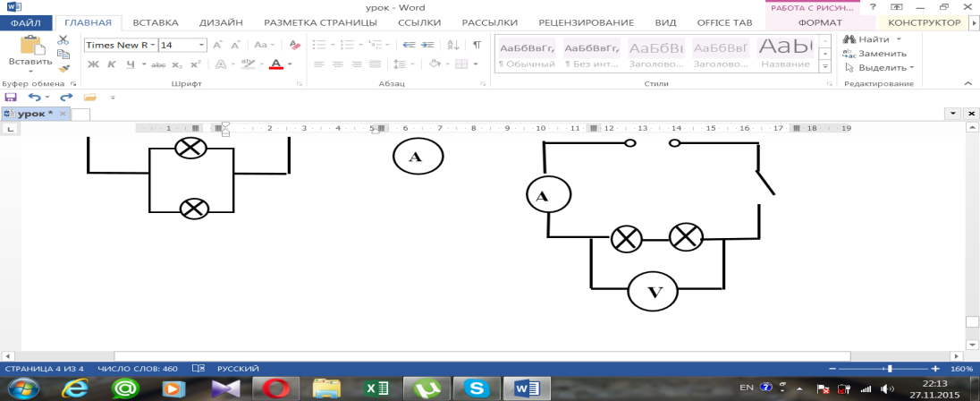Open Opera browser from taskbar
The width and height of the screenshot is (980, 401).
275,388
